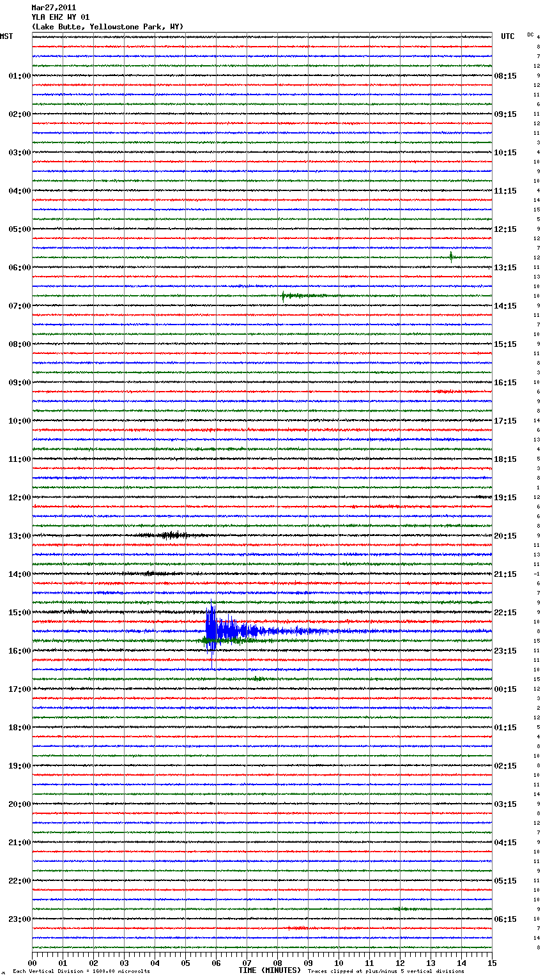
Task: Select the 23:00 MST time label
Action: [x=19, y=919]
